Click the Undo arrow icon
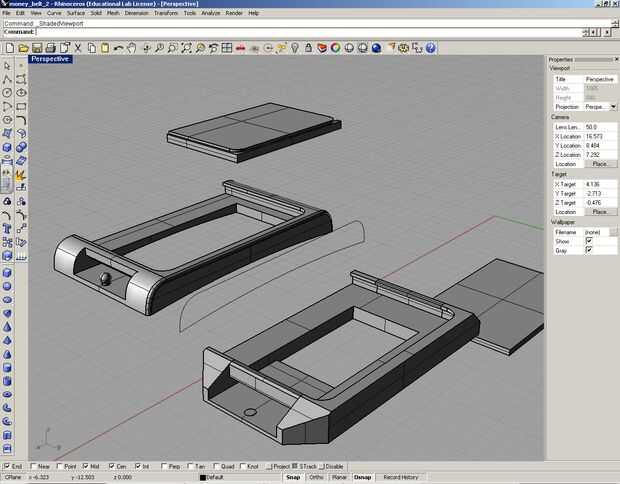 118,48
